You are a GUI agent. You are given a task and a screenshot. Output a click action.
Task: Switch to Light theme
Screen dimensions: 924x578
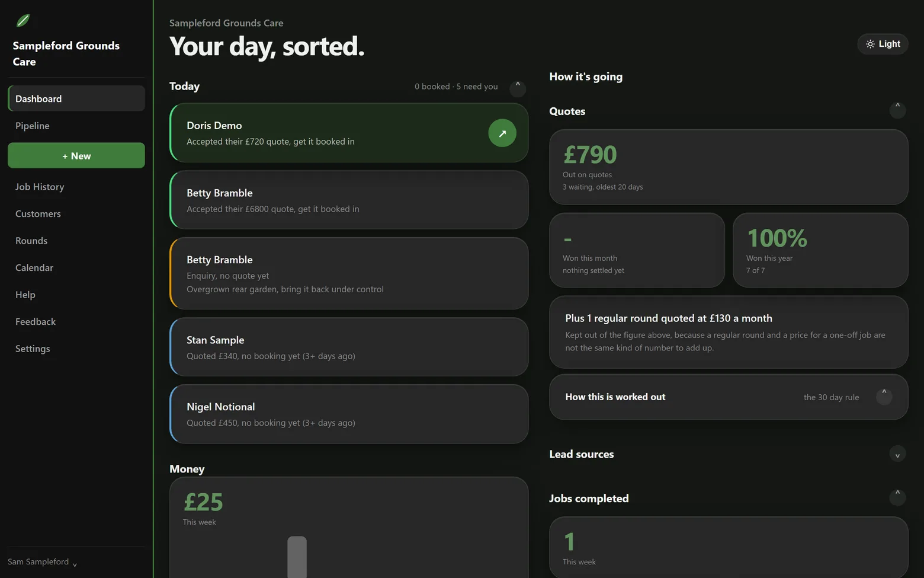883,44
